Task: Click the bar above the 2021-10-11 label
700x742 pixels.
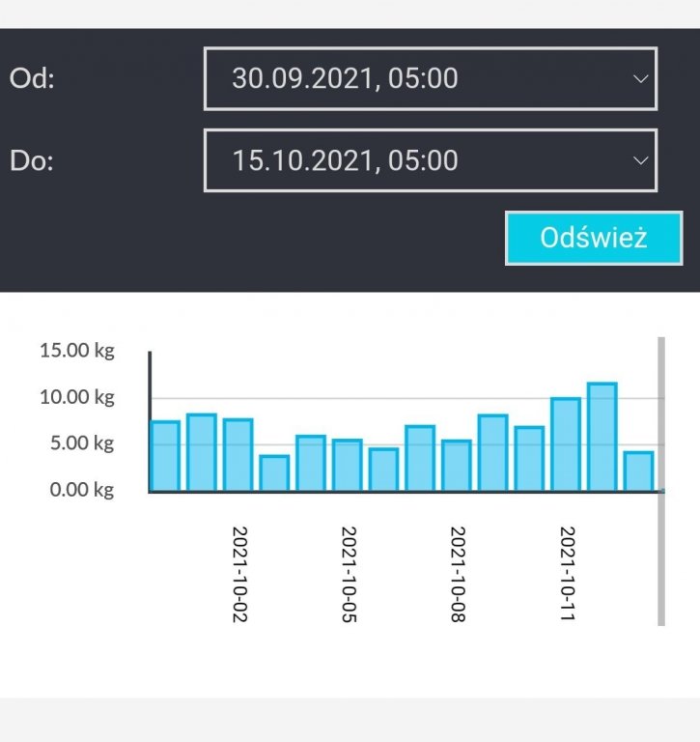Action: [x=566, y=444]
